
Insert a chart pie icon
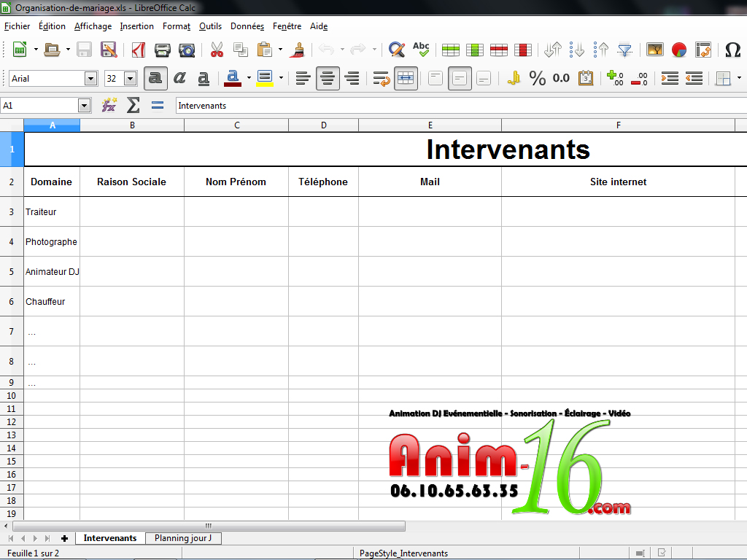(679, 50)
